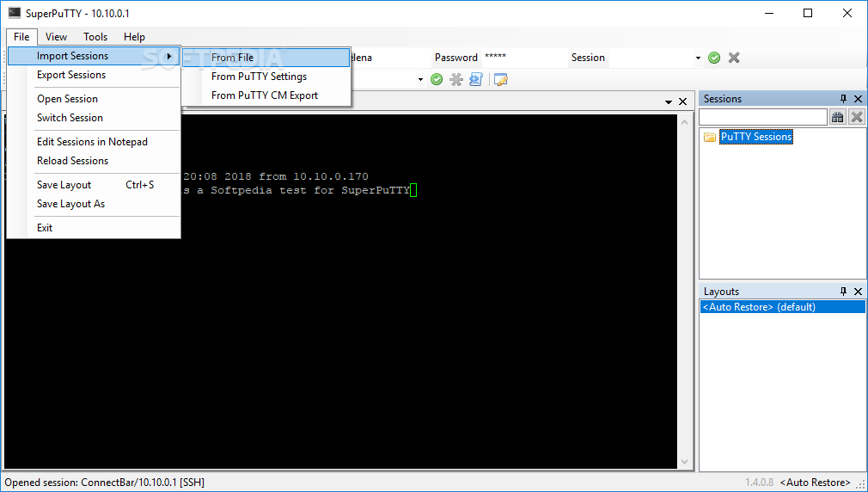Click the <Auto Restore> status bar text
This screenshot has width=868, height=492.
[x=815, y=483]
